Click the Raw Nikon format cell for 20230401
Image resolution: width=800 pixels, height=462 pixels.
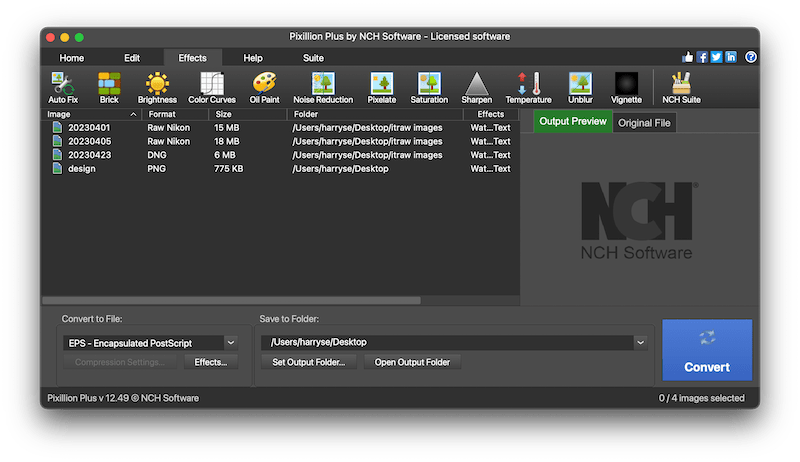pos(168,127)
